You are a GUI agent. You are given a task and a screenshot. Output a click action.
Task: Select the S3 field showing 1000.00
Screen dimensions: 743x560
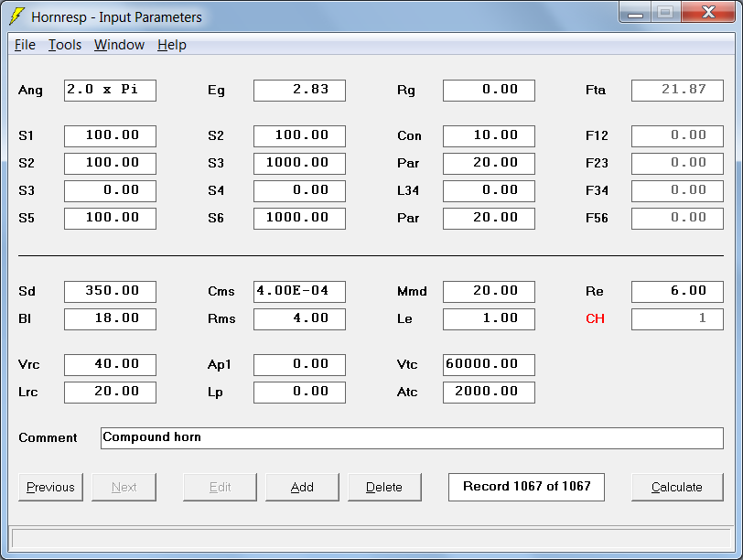click(x=299, y=164)
